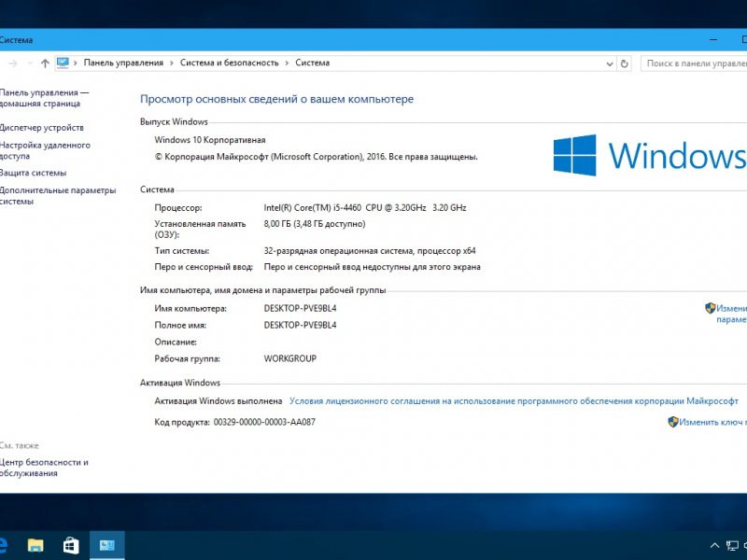This screenshot has height=560, width=747.
Task: Open Центр безопасности и обслуживания link
Action: tap(43, 468)
